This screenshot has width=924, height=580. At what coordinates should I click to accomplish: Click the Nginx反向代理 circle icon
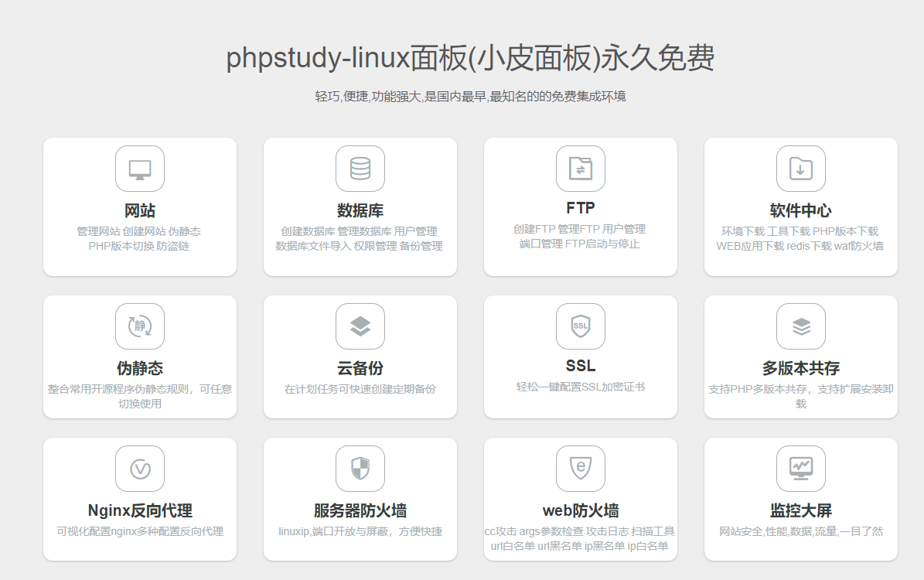click(140, 469)
